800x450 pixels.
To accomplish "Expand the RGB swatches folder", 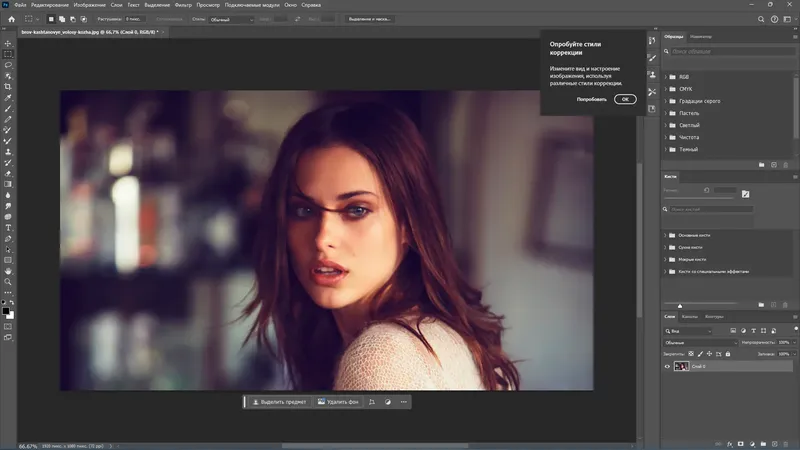I will click(x=667, y=75).
